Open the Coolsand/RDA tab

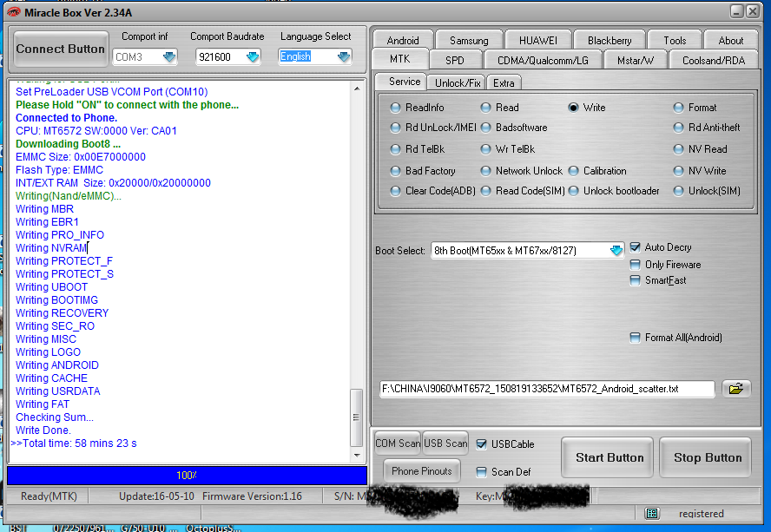point(714,61)
